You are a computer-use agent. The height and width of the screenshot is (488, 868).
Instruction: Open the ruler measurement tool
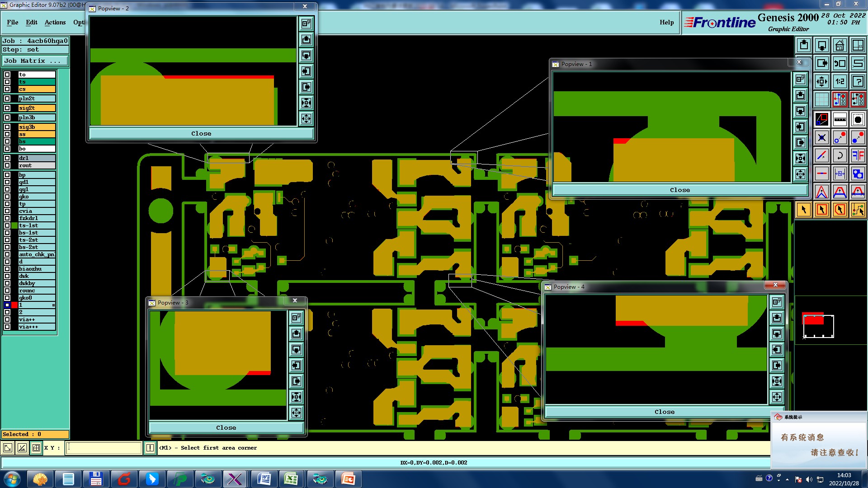coord(840,119)
